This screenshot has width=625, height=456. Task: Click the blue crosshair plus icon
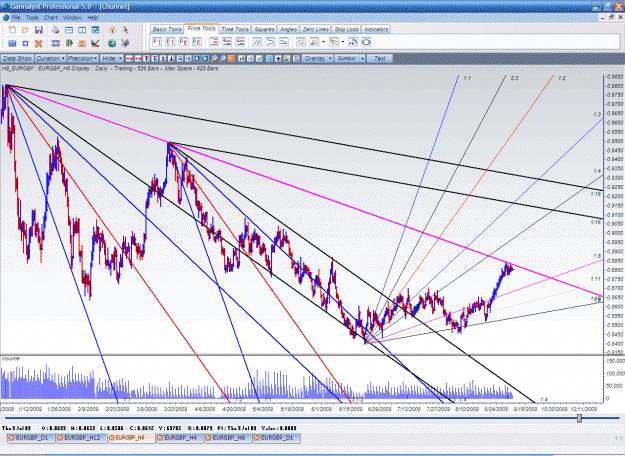tap(278, 59)
